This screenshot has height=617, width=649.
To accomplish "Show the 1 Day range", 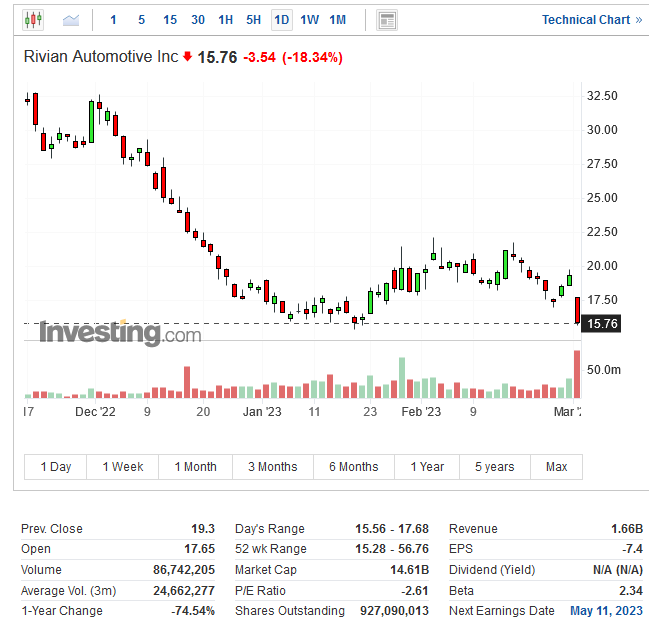I will 55,467.
